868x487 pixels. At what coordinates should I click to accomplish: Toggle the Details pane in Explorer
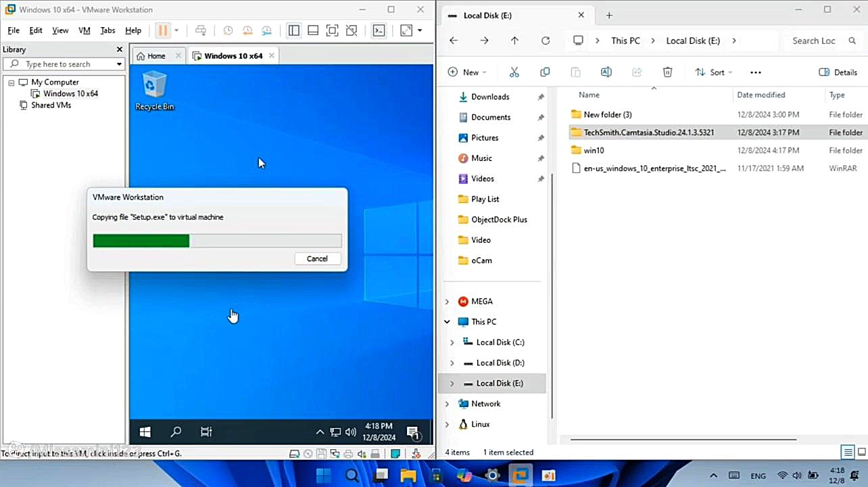point(838,72)
